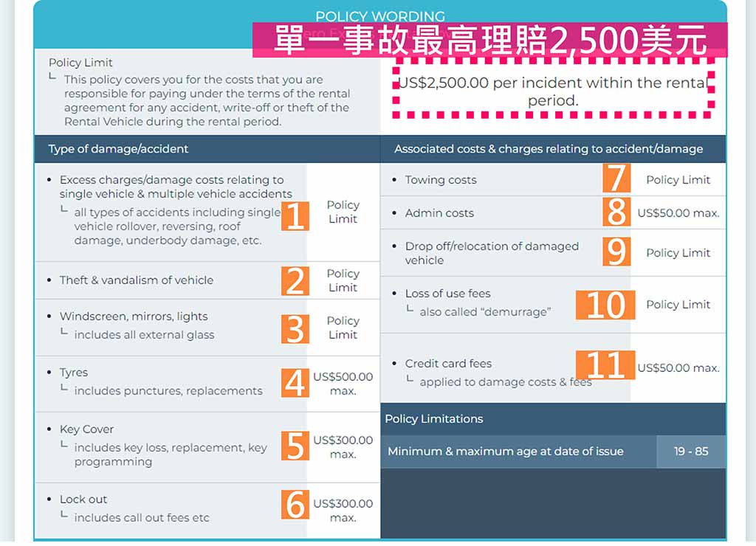
Task: Click 'US$50.00 max.' value for Credit card fees
Action: coord(678,368)
